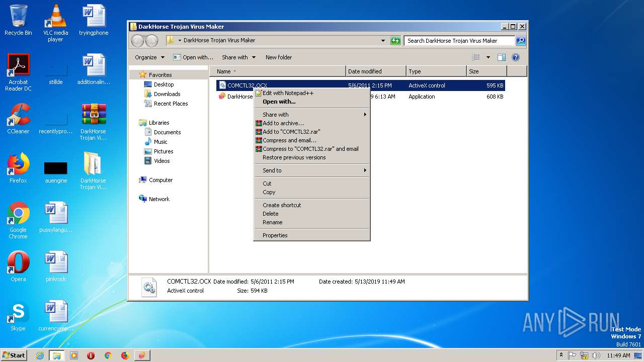The image size is (644, 362).
Task: Choose Delete from the context menu
Action: click(312, 214)
